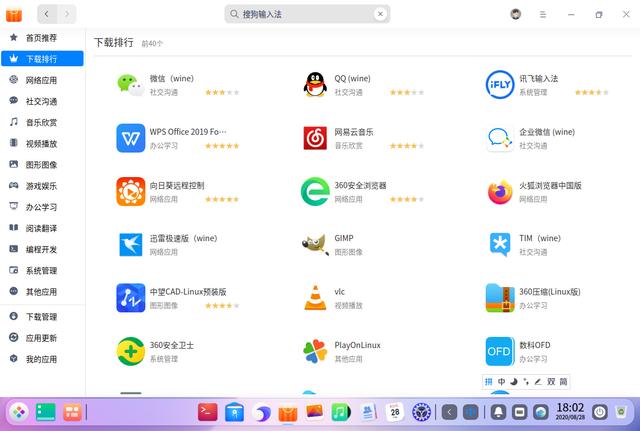Select 编程开发 category
The image size is (640, 431).
click(42, 249)
